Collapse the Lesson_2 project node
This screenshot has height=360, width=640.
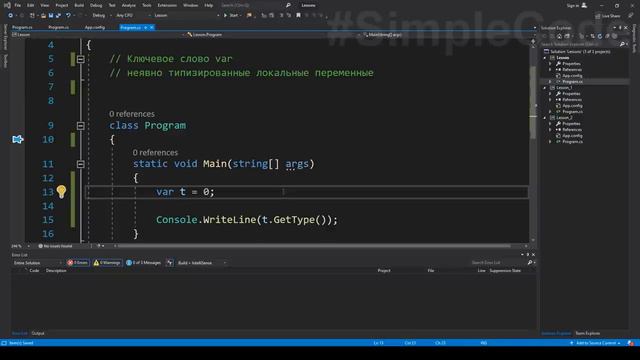pos(545,118)
